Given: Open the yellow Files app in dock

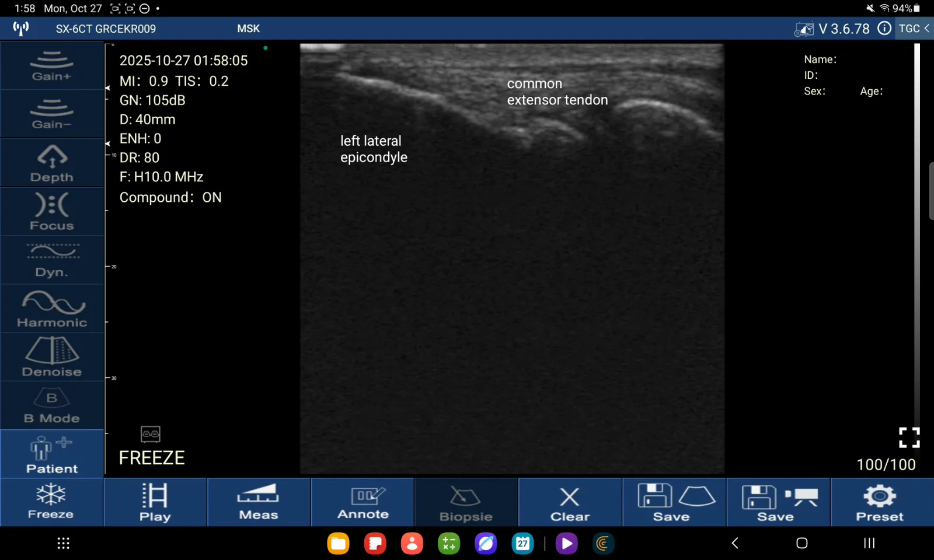Looking at the screenshot, I should pyautogui.click(x=339, y=544).
